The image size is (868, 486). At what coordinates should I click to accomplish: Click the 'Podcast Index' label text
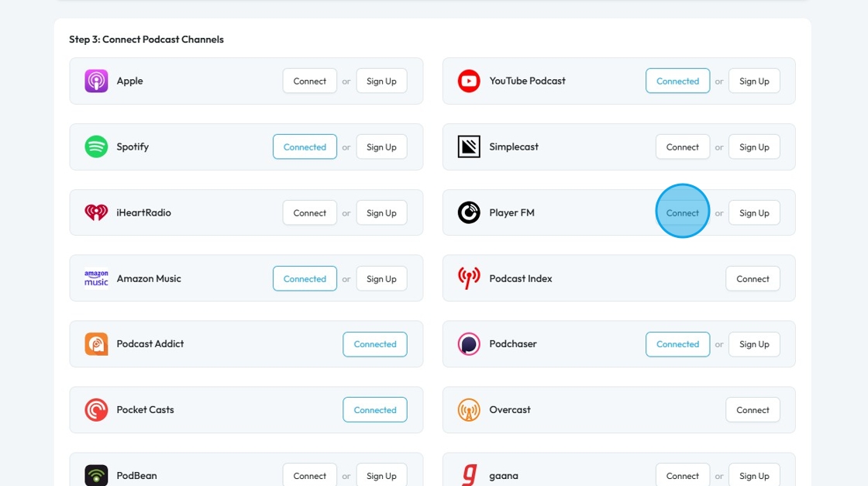[x=520, y=278]
